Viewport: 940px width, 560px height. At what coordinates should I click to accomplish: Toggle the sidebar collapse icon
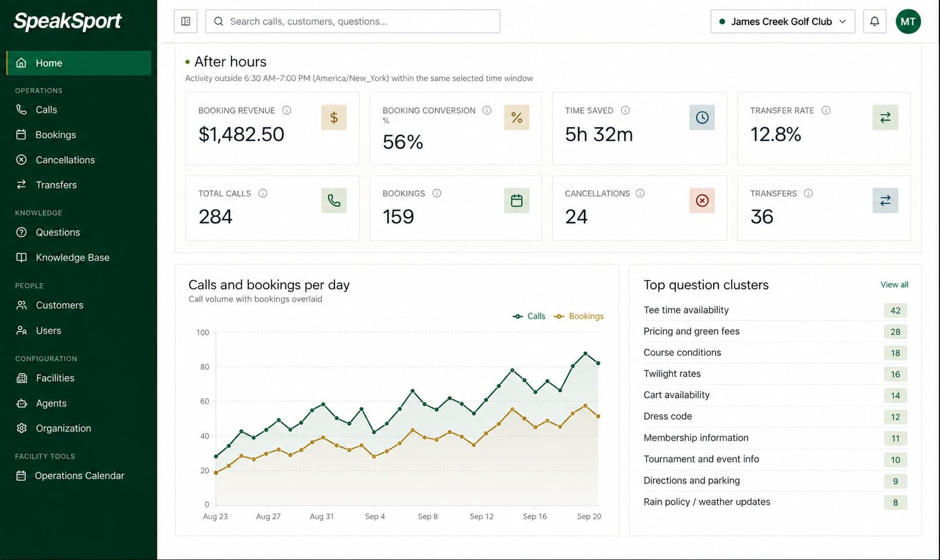coord(186,21)
